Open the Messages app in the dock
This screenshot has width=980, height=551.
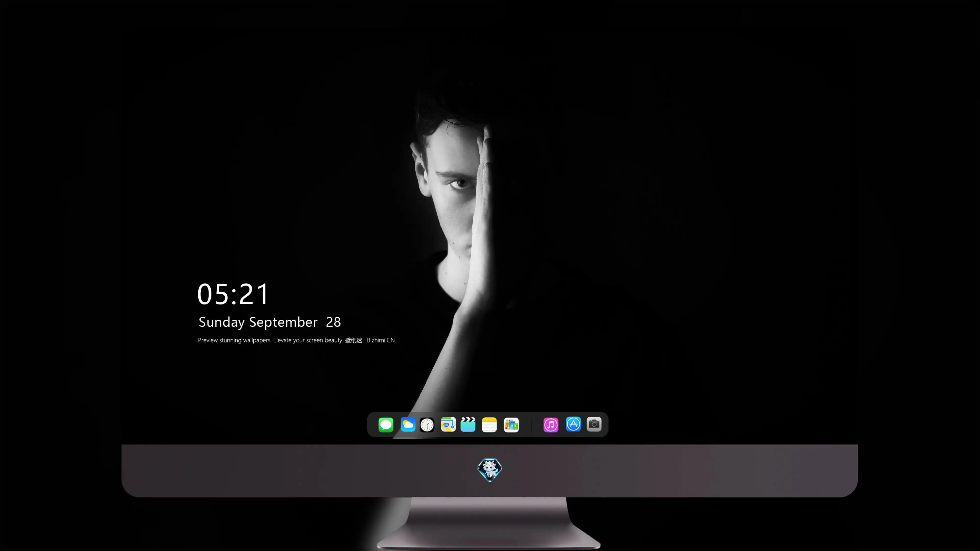click(386, 424)
